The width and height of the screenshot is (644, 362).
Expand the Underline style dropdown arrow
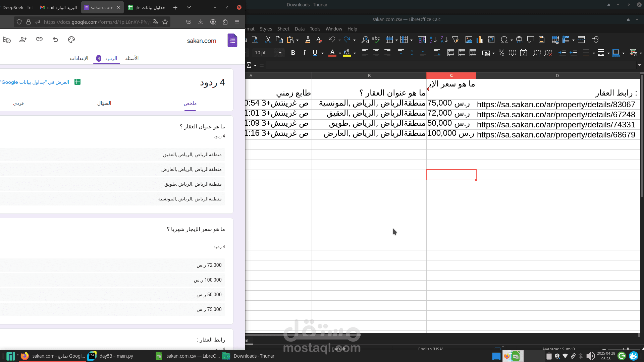(x=323, y=53)
